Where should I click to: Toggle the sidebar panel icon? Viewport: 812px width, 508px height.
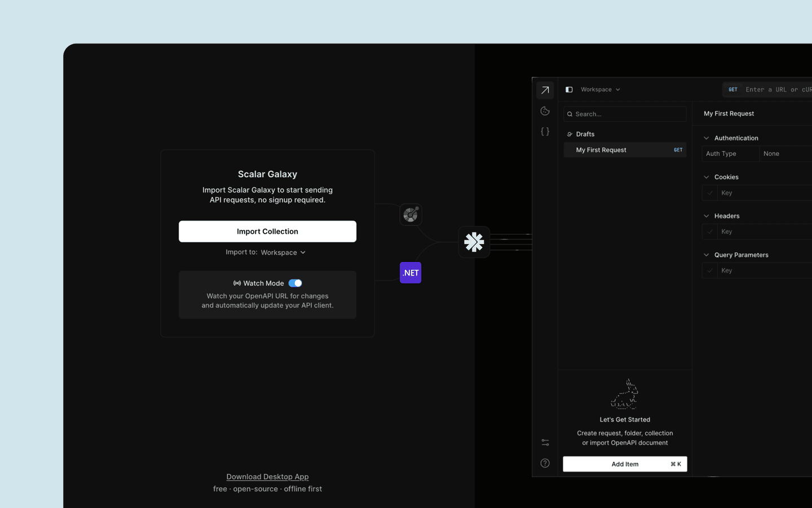569,90
